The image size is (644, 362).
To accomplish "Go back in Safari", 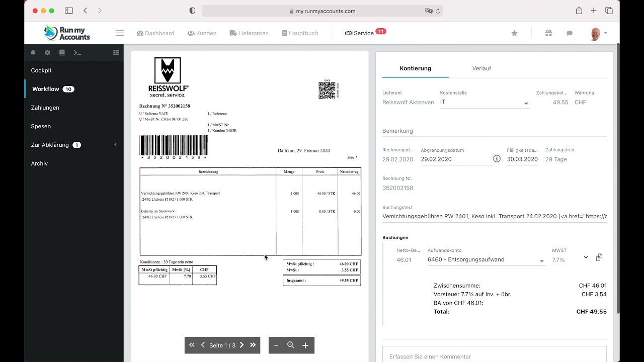I will pos(85,11).
